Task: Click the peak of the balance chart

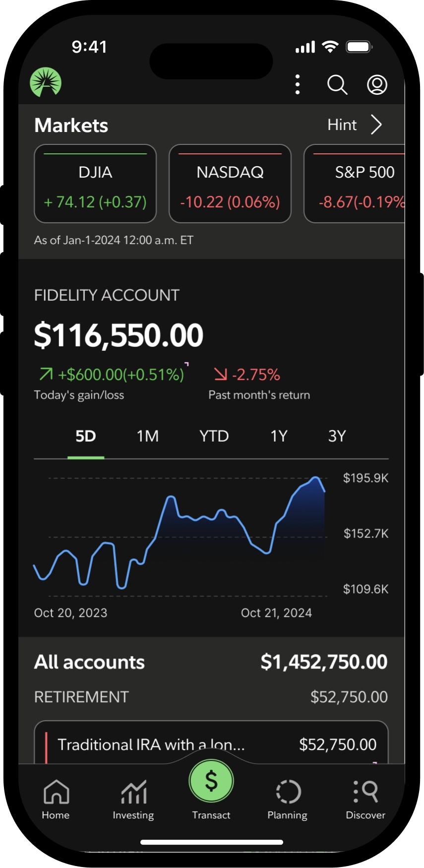Action: coord(315,478)
